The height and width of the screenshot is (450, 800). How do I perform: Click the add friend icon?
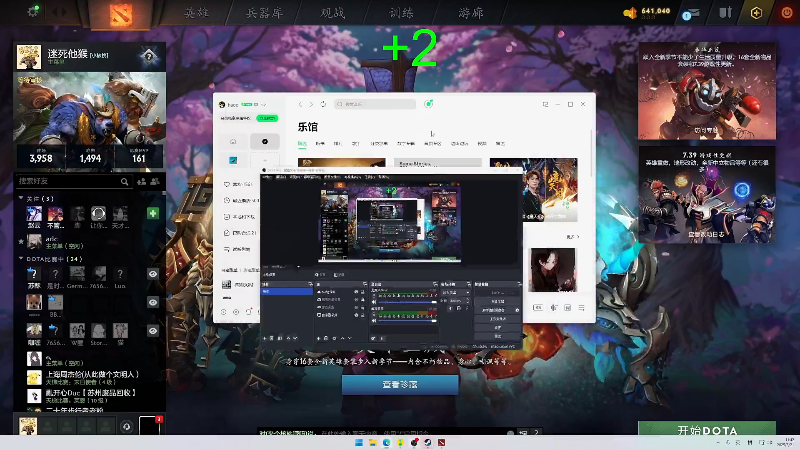(x=141, y=182)
